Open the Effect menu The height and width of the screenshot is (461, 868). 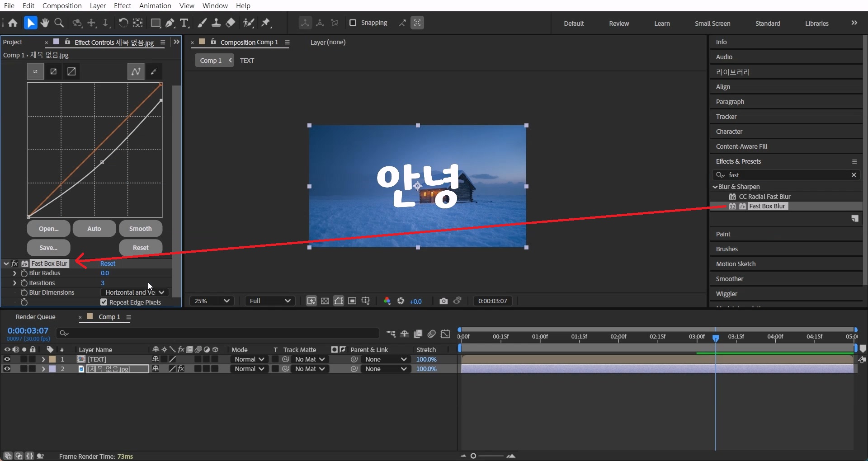click(x=123, y=5)
